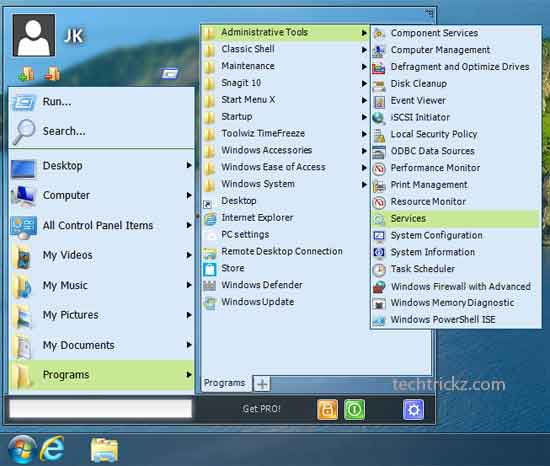
Task: Expand All Control Panel Items arrow
Action: (x=189, y=225)
